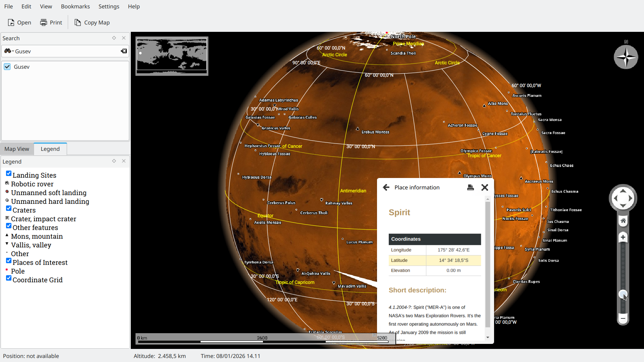Click the Open toolbar button
Screen dimensions: 644x362
[19, 22]
